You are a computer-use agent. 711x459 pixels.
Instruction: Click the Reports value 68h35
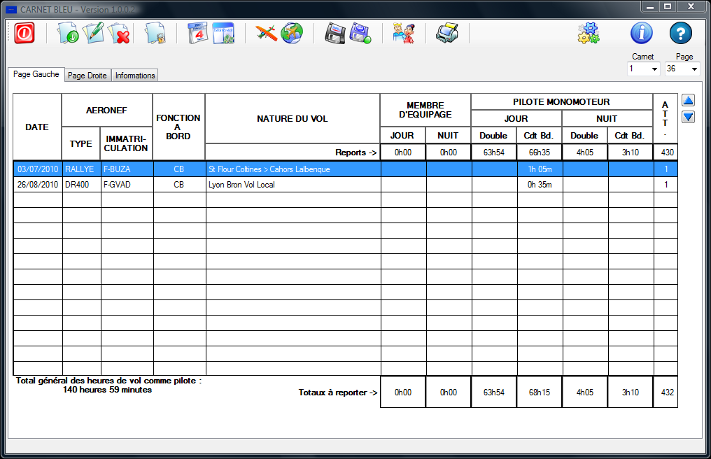[x=539, y=152]
